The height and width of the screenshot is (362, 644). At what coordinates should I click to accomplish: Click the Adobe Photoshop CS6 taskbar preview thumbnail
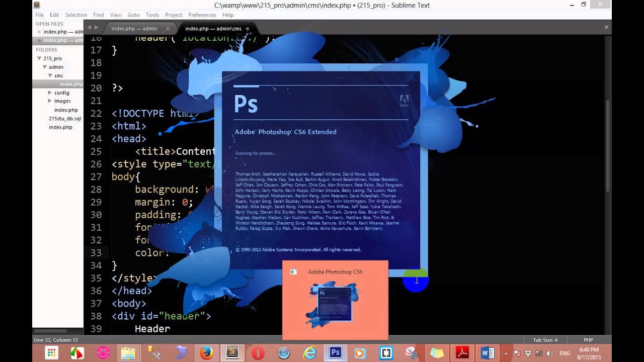[x=335, y=300]
